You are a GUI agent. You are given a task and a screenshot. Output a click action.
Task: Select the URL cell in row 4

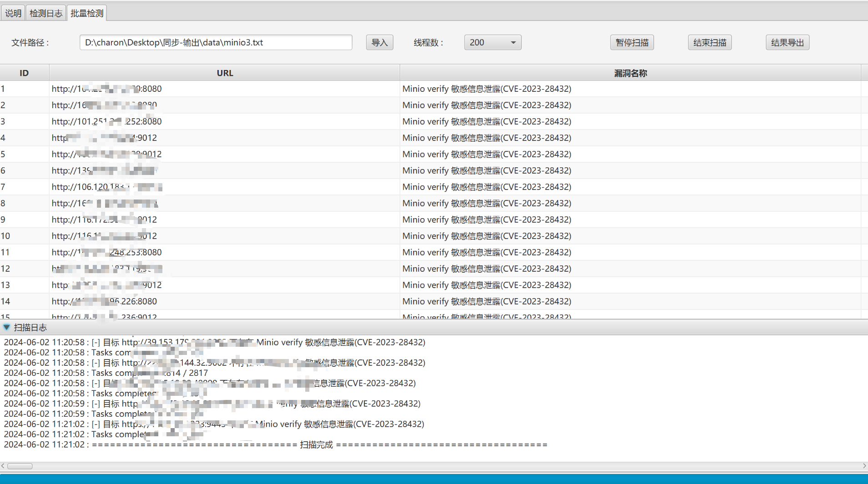click(x=225, y=138)
